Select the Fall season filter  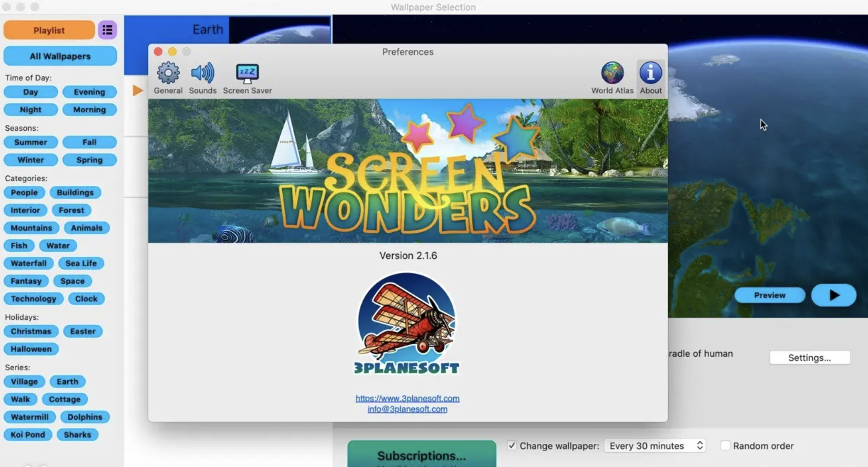(89, 142)
